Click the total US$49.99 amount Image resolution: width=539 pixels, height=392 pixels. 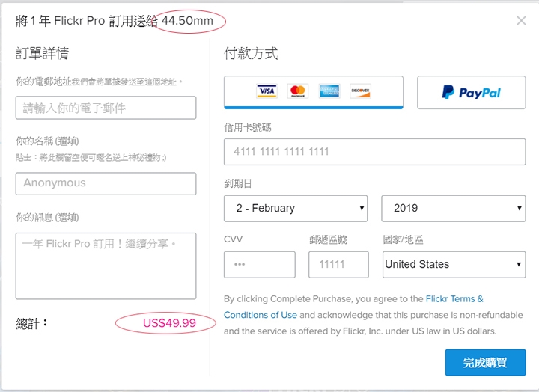[169, 323]
